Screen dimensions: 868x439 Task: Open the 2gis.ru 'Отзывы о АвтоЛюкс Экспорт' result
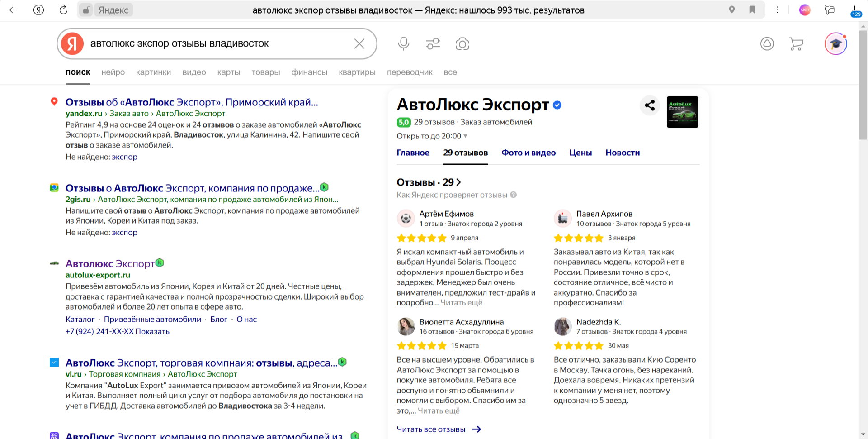pyautogui.click(x=193, y=188)
